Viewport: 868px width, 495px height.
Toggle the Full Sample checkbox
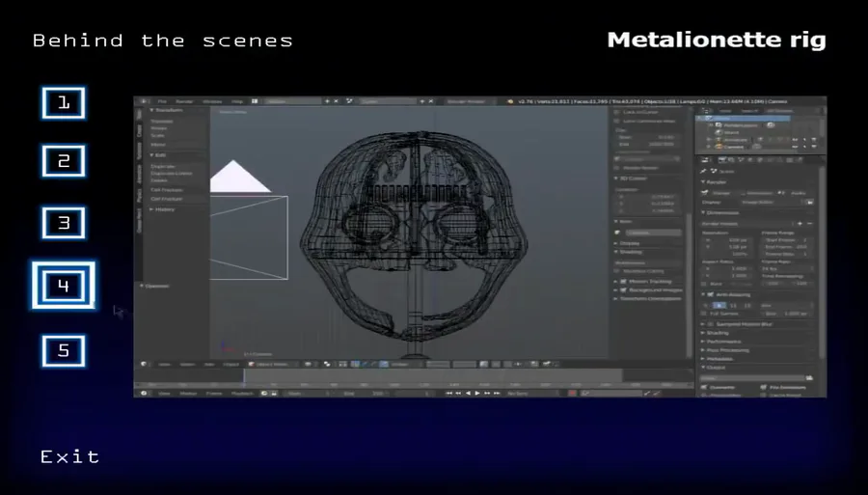705,314
